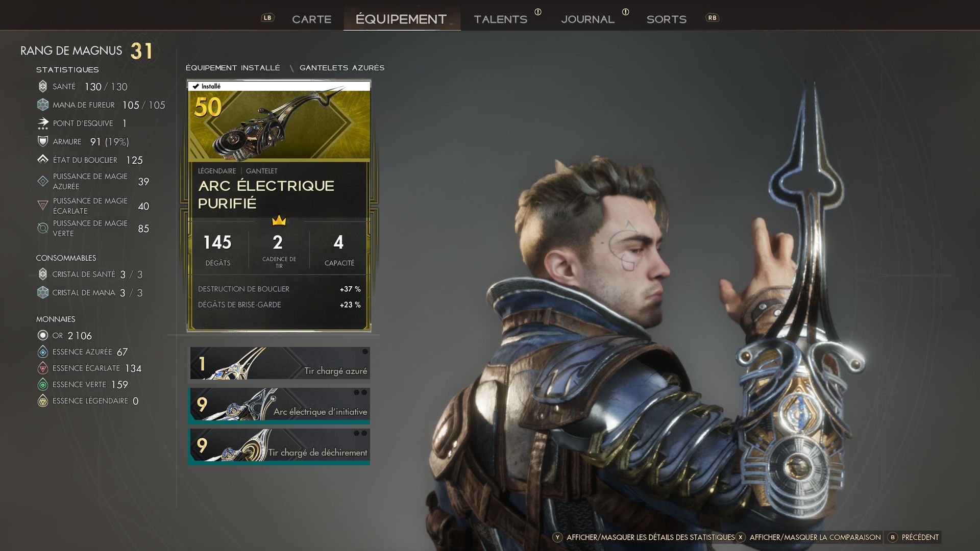Click the Installé checkmark on the gauntlet card
This screenshot has width=980, height=551.
(195, 86)
